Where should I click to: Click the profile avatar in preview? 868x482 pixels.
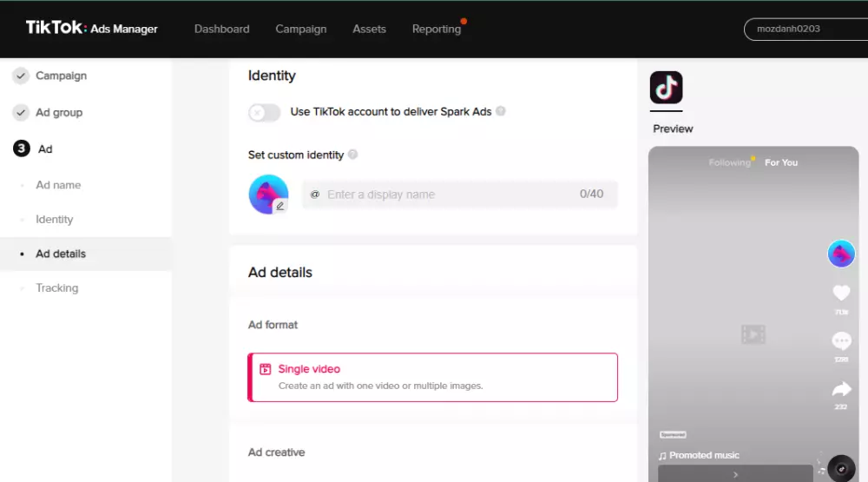[841, 254]
